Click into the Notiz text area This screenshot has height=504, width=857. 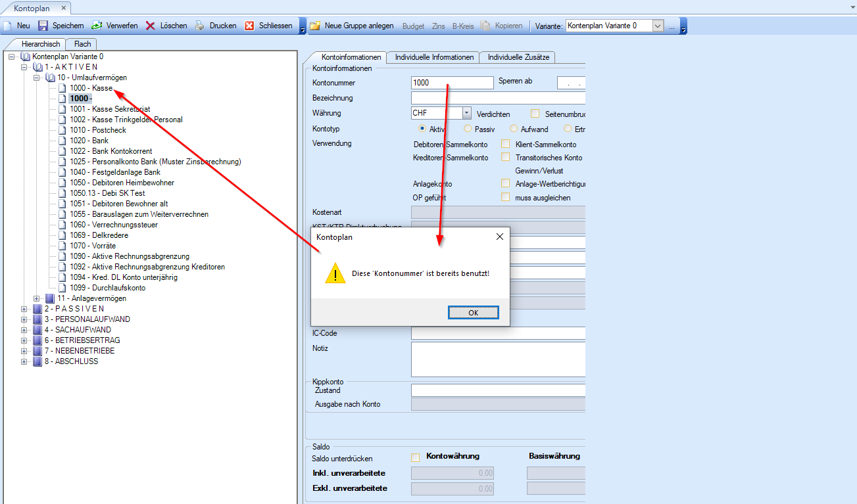pos(498,359)
